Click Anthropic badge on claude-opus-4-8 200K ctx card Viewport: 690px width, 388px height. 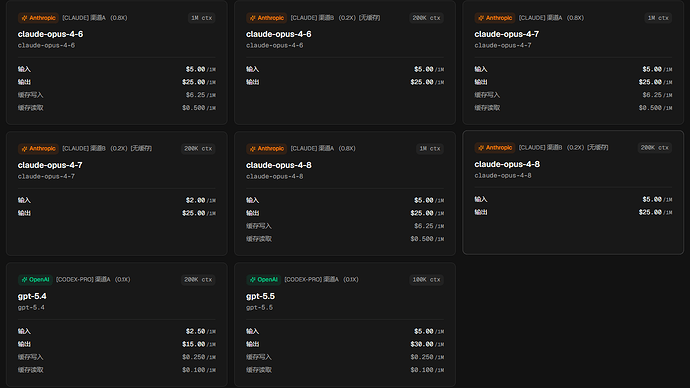click(495, 148)
